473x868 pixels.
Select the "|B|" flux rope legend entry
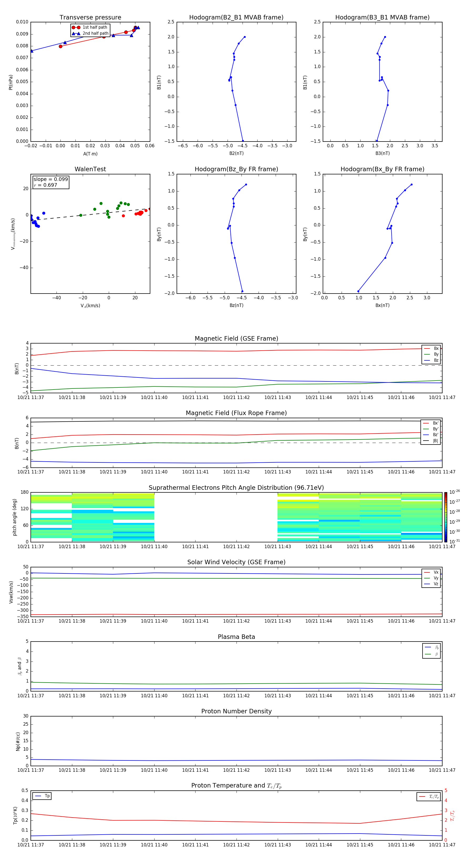431,441
